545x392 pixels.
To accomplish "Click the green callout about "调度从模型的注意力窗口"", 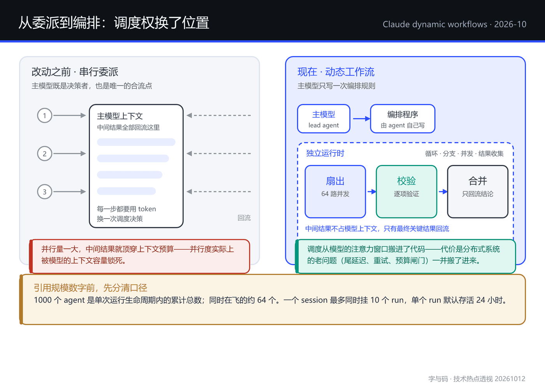I will pyautogui.click(x=405, y=256).
